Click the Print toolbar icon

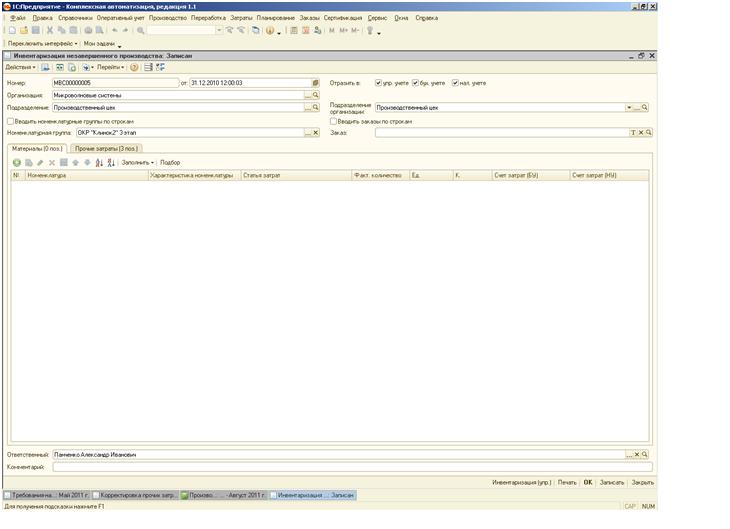click(x=88, y=30)
